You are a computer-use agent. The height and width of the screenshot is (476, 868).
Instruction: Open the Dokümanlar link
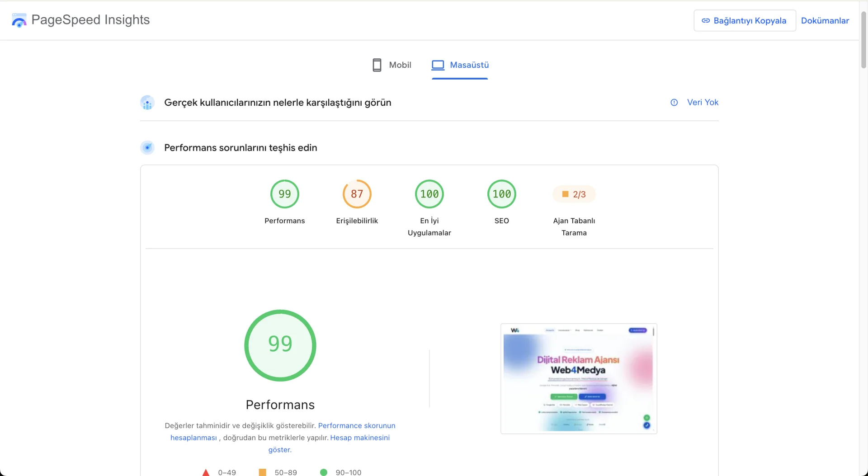(825, 21)
